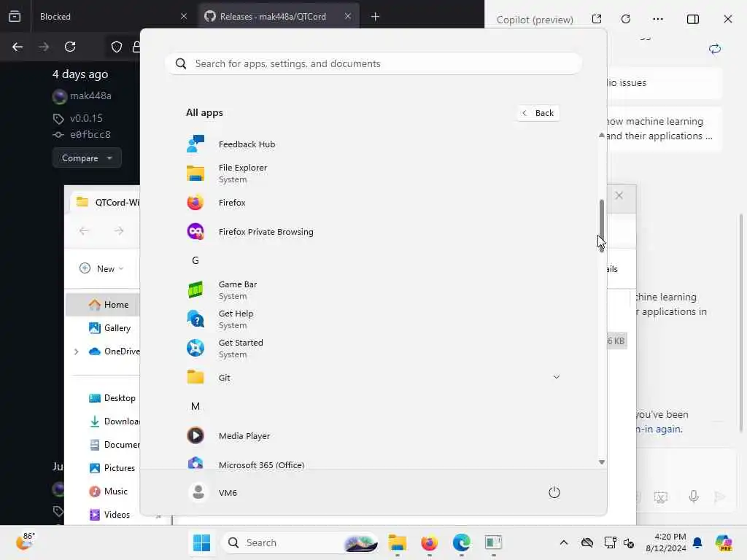Open VM6 user account menu
This screenshot has width=747, height=560.
coord(212,492)
